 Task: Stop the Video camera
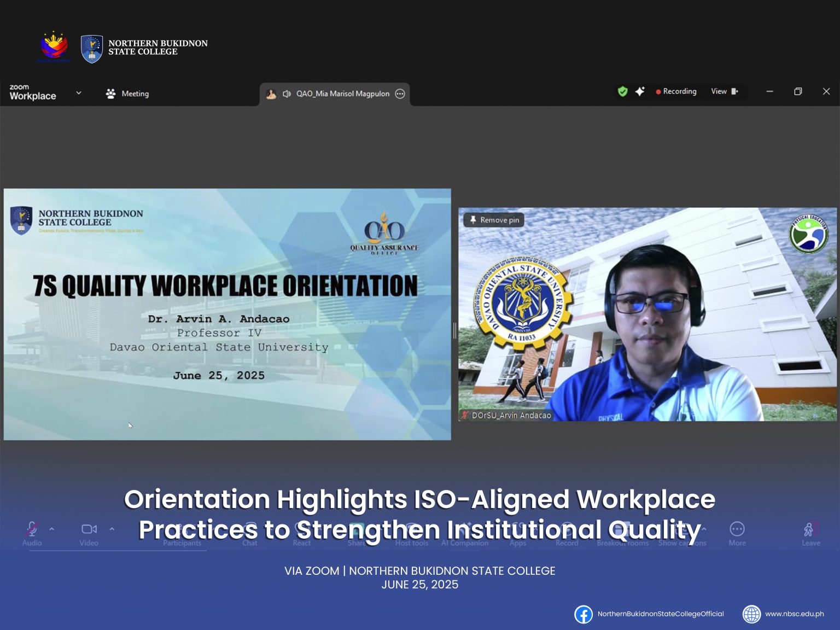click(x=89, y=529)
